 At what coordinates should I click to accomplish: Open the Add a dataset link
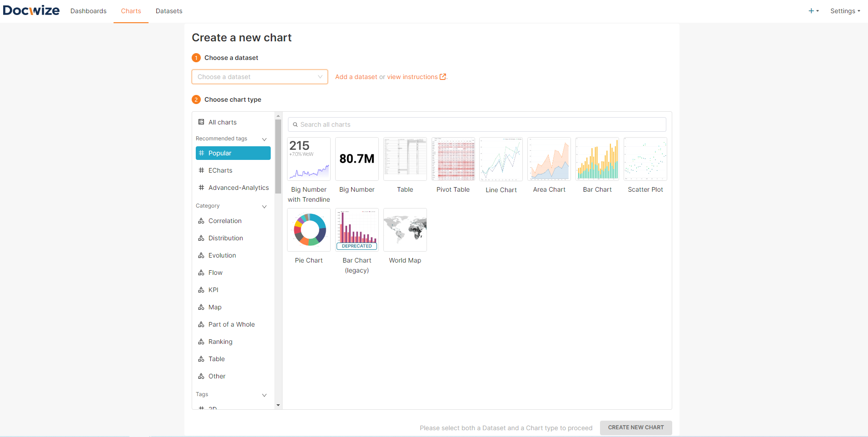(x=356, y=77)
